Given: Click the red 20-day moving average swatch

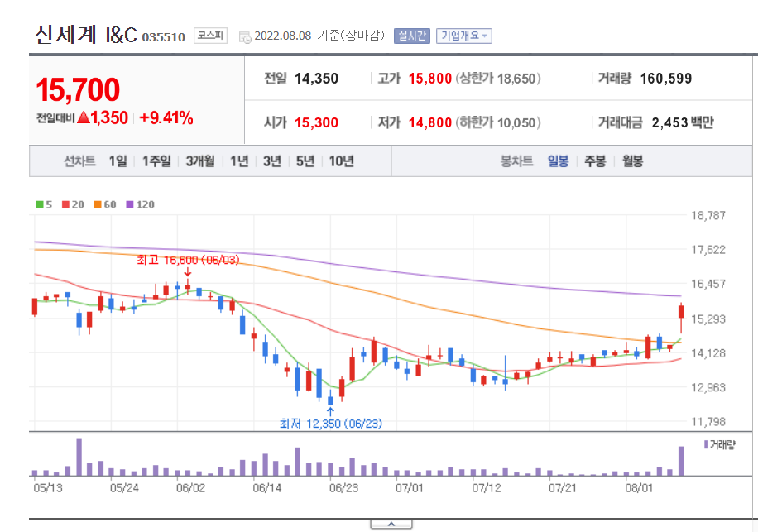Looking at the screenshot, I should (x=65, y=204).
